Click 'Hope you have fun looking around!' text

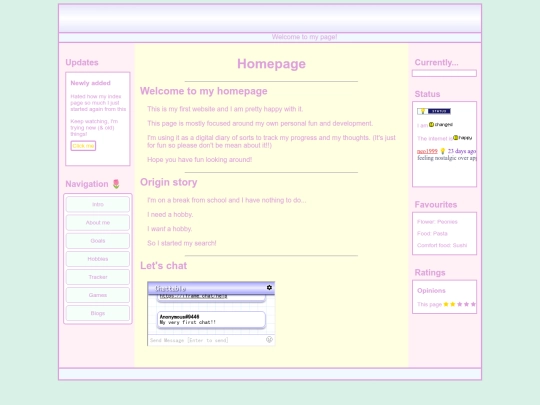point(199,160)
